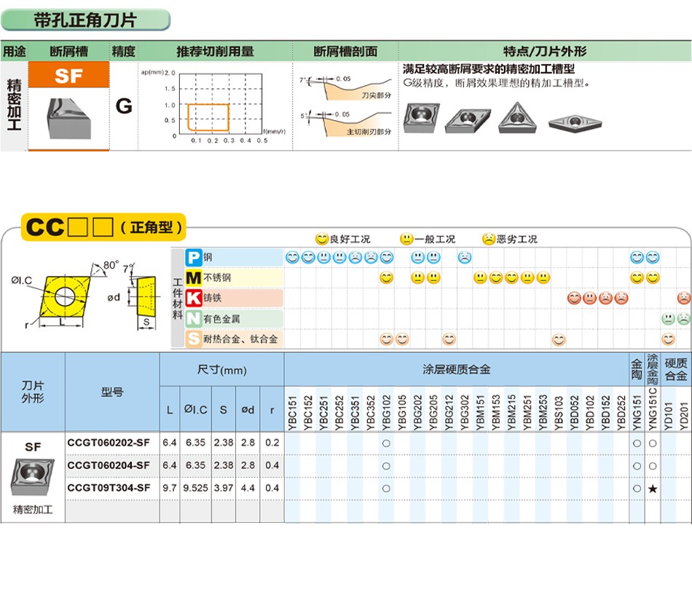692x616 pixels.
Task: Click the 尺寸(mm) table header
Action: pos(222,370)
